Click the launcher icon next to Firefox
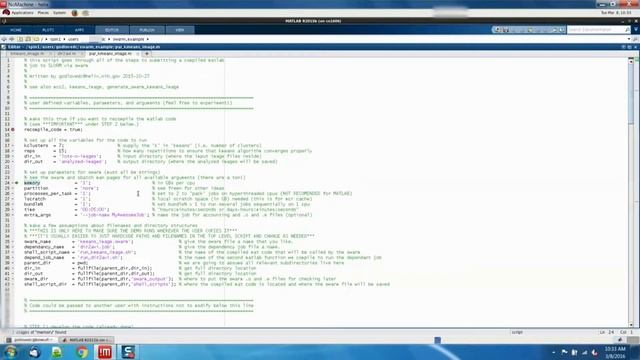Image resolution: width=640 pixels, height=360 pixels. click(85, 13)
